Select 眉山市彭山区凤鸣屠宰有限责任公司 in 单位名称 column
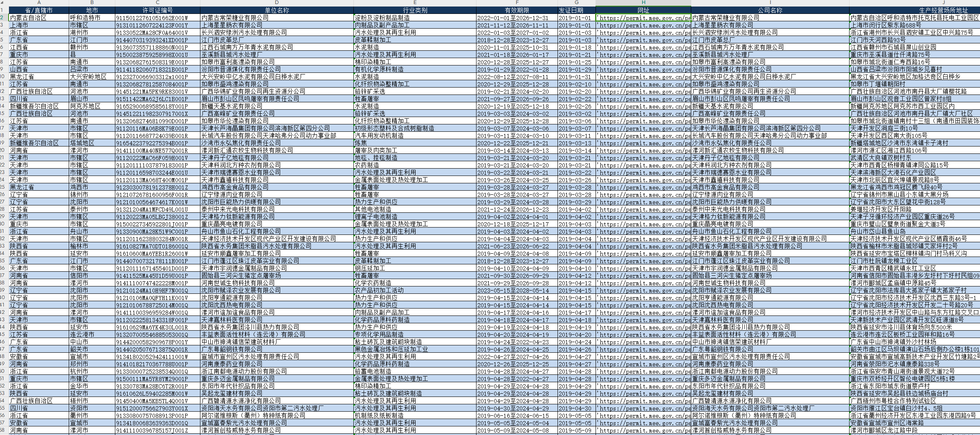Image resolution: width=980 pixels, height=435 pixels. 277,99
